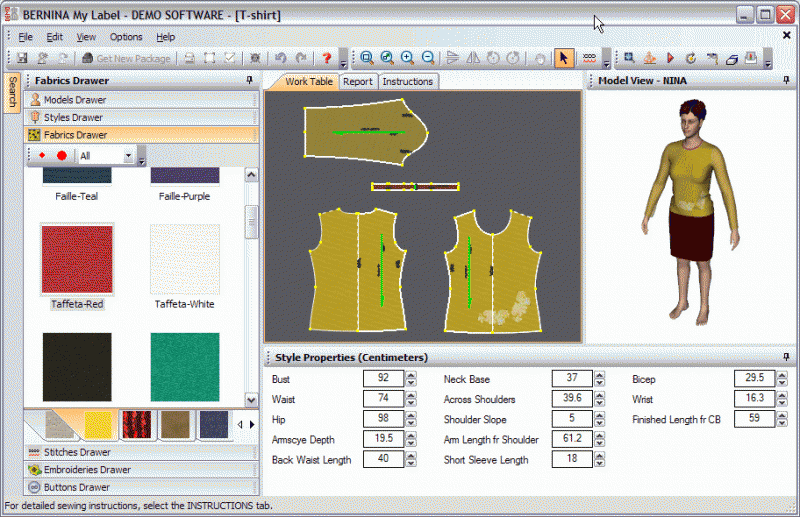Click the red play simulate icon
The width and height of the screenshot is (800, 517).
[x=670, y=58]
